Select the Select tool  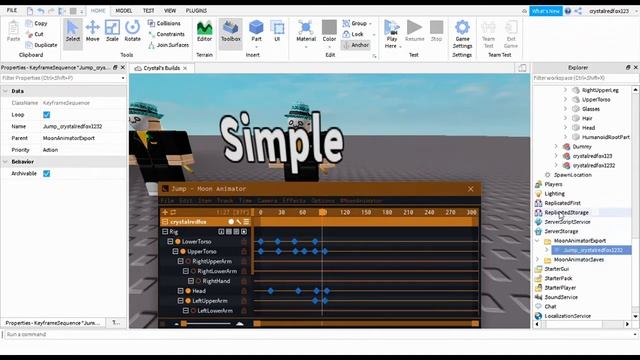(73, 32)
